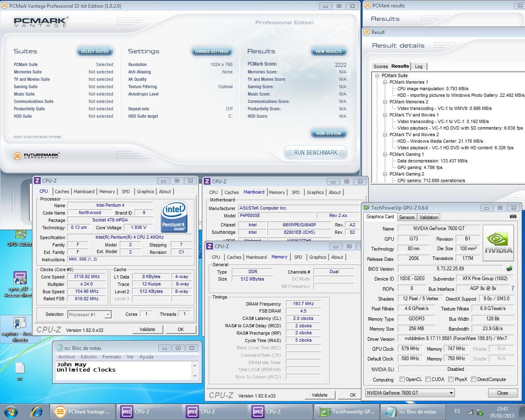Collapse the PCMark Gaming 2 node
Screen dimensions: 525x420
click(x=385, y=174)
